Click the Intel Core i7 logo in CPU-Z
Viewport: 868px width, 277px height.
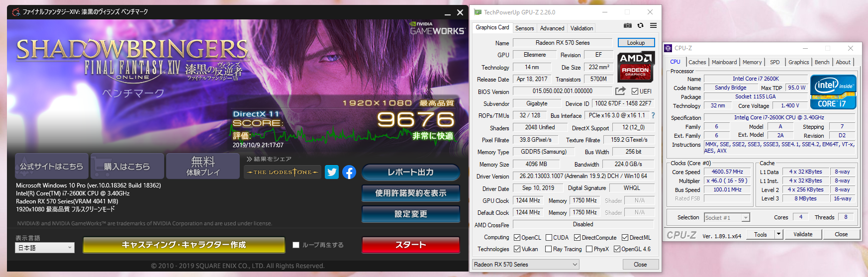(x=833, y=92)
